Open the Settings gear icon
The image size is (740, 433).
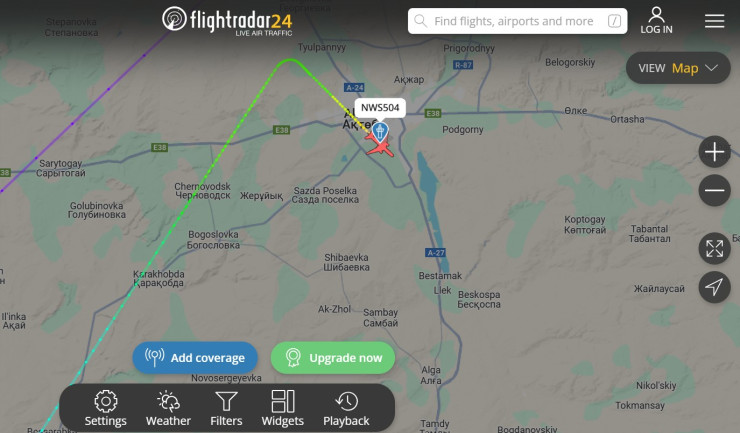tap(106, 408)
